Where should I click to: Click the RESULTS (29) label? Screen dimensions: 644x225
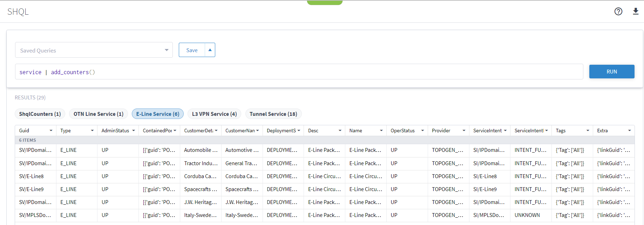(30, 98)
